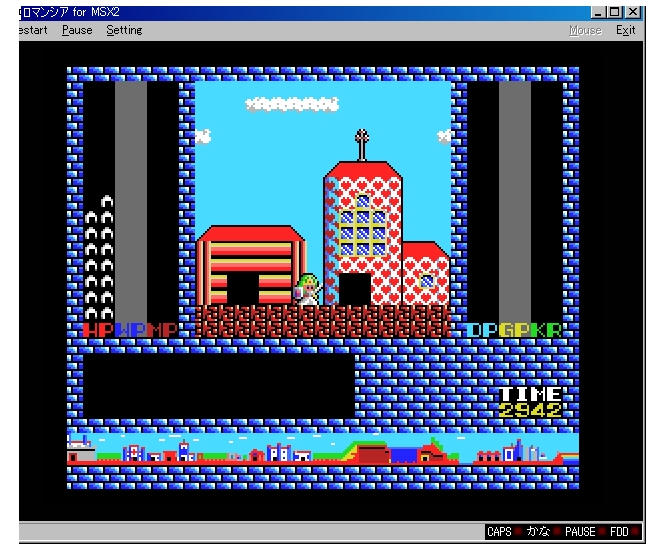Click the gray GP gauge bar
646x544 pixels.
(x=515, y=202)
